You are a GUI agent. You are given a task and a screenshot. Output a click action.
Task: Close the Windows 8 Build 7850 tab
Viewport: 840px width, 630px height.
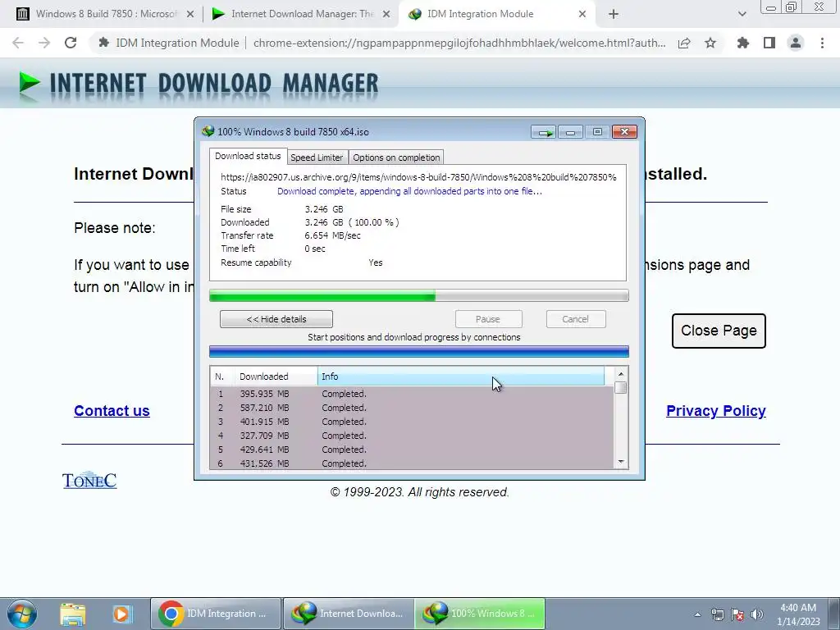click(190, 15)
